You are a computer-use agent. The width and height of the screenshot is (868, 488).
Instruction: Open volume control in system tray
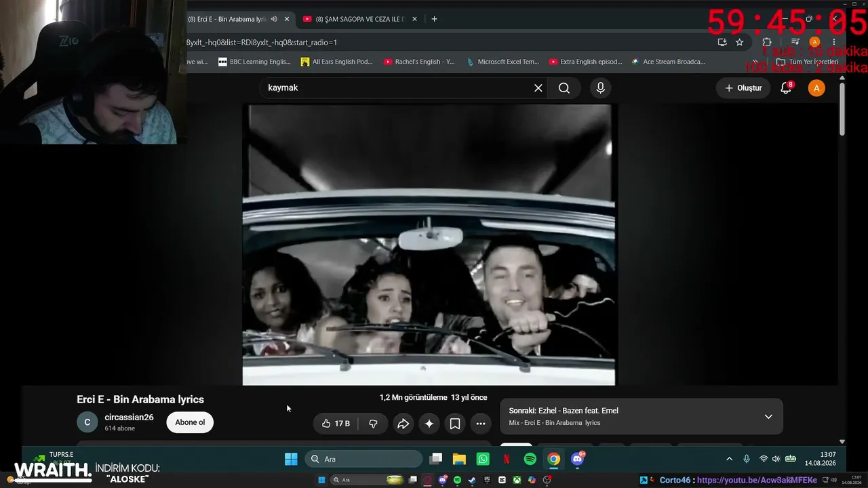coord(776,459)
